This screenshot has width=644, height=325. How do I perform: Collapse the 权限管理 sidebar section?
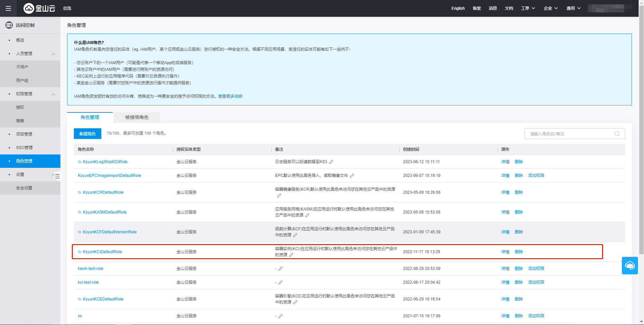click(53, 94)
